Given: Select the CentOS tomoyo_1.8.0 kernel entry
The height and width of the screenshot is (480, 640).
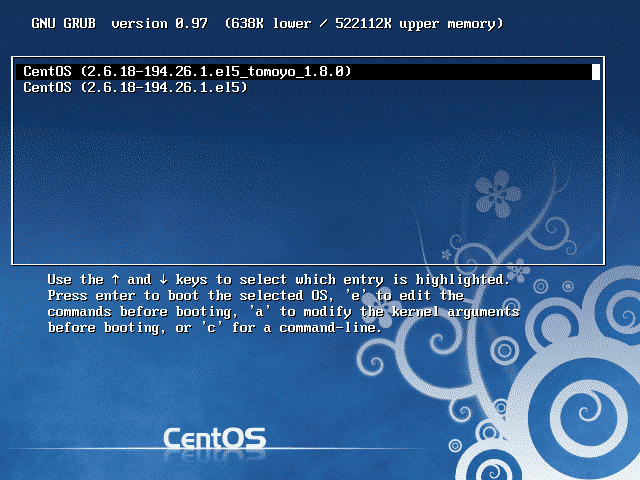Looking at the screenshot, I should pyautogui.click(x=187, y=72).
